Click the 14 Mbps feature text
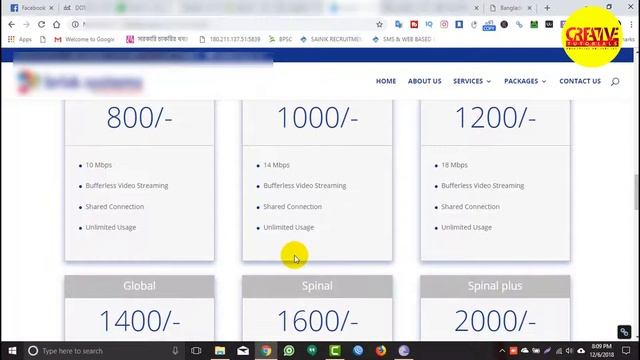Screen dimensions: 640x360 click(x=276, y=165)
